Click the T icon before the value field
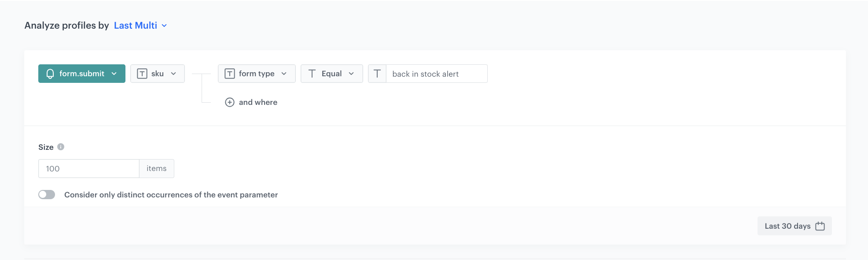Viewport: 868px width, 260px height. [x=377, y=74]
